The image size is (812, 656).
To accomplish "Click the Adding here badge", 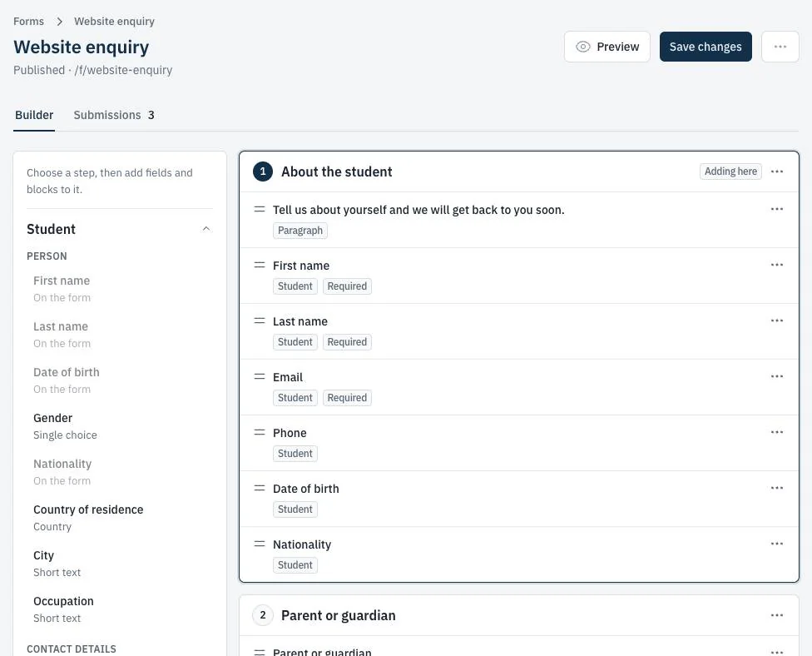I will pos(730,171).
